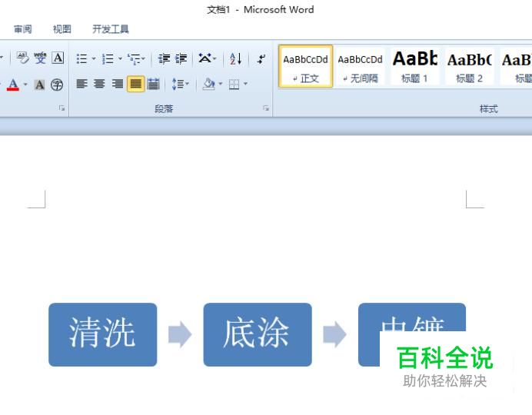Image resolution: width=532 pixels, height=415 pixels.
Task: Click the numbering list icon
Action: [x=108, y=58]
